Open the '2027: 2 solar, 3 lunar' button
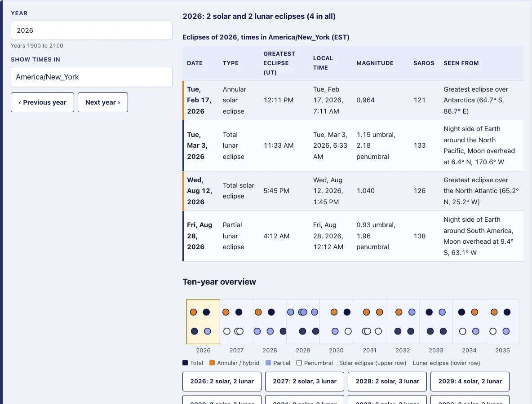The image size is (532, 404). (305, 381)
